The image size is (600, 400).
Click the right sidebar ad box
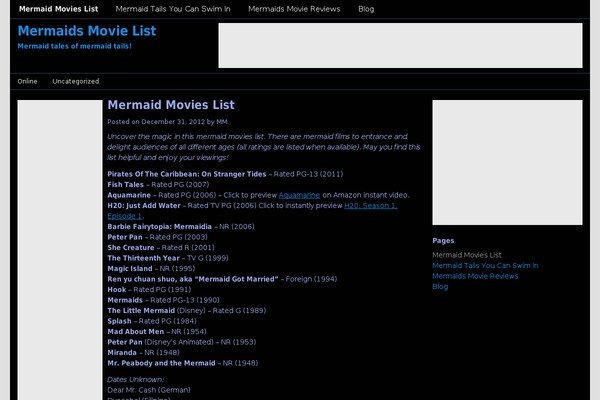(x=507, y=162)
